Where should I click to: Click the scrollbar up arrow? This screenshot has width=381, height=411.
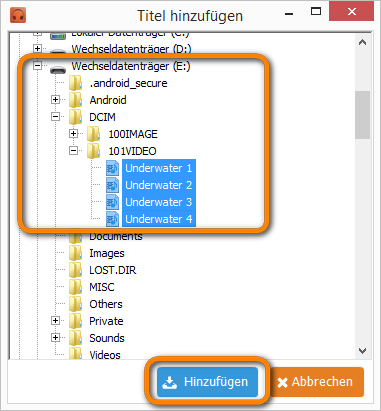click(362, 43)
